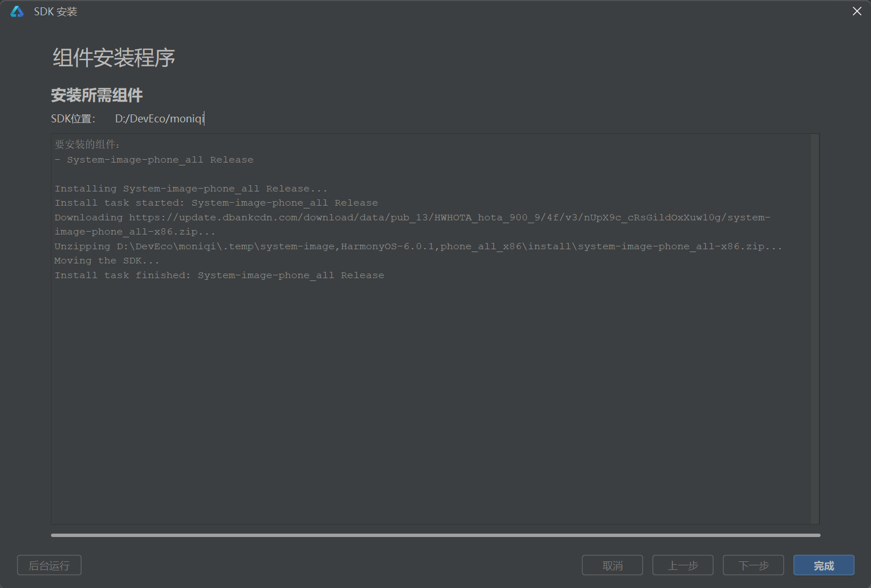
Task: Click the 组件安装程序 heading
Action: tap(114, 58)
